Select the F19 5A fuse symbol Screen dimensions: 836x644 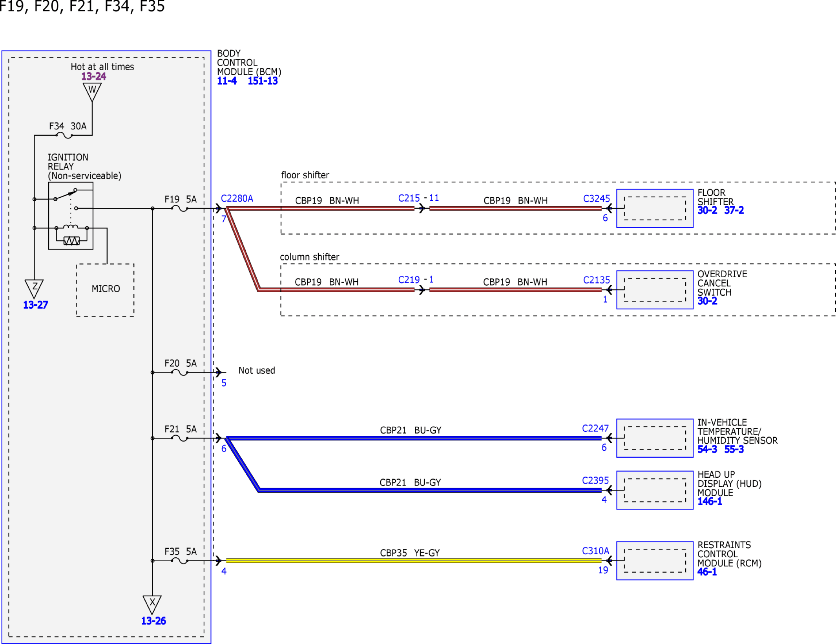tap(180, 209)
